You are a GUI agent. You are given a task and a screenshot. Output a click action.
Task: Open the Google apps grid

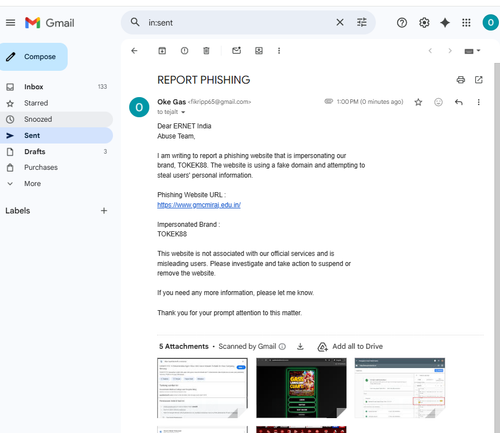(466, 23)
